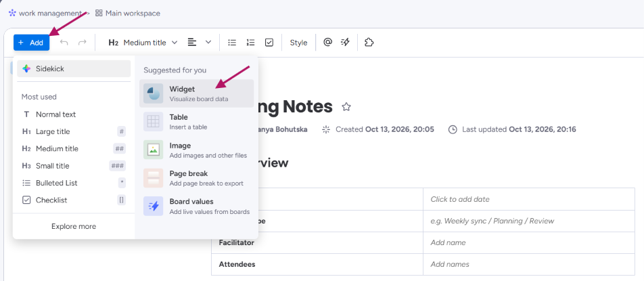Click the Widget pie chart icon
The image size is (644, 281).
[153, 93]
